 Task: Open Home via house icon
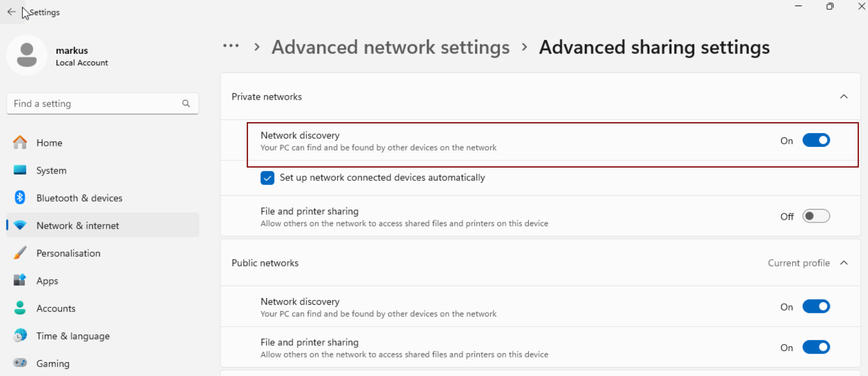click(x=20, y=143)
